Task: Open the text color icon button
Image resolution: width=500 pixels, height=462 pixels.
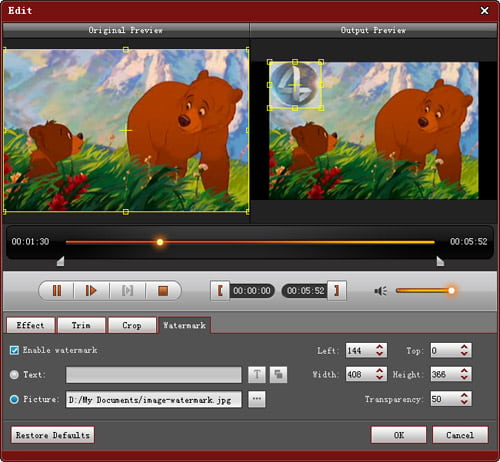Action: [x=278, y=375]
